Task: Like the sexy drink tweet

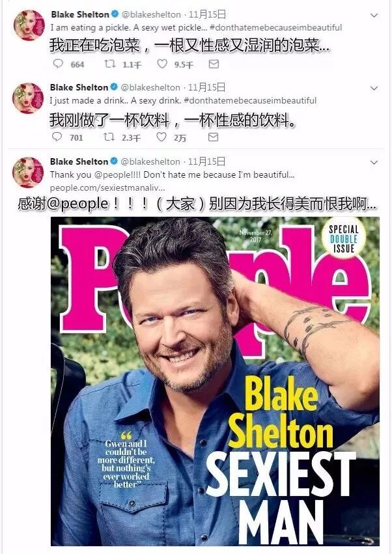Action: (161, 137)
